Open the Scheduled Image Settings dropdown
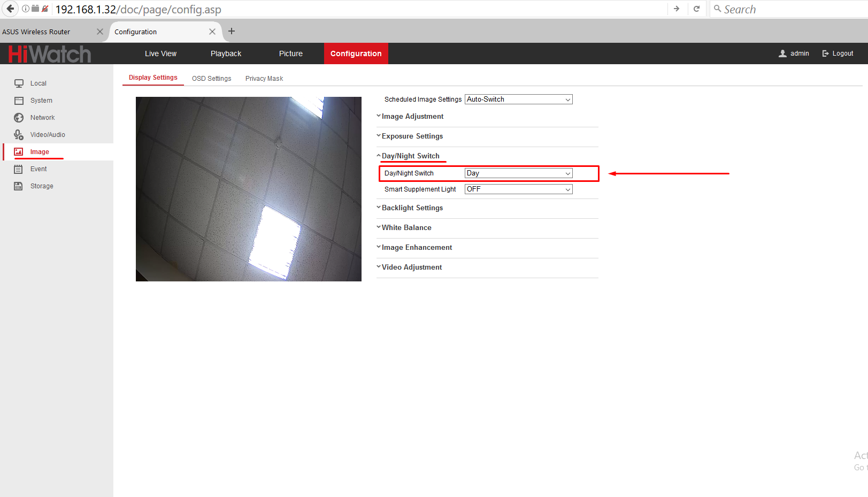868x497 pixels. pos(518,100)
